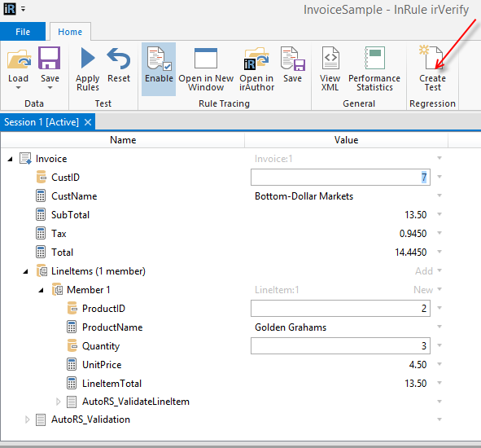Save the rule trace
The height and width of the screenshot is (448, 481).
292,65
